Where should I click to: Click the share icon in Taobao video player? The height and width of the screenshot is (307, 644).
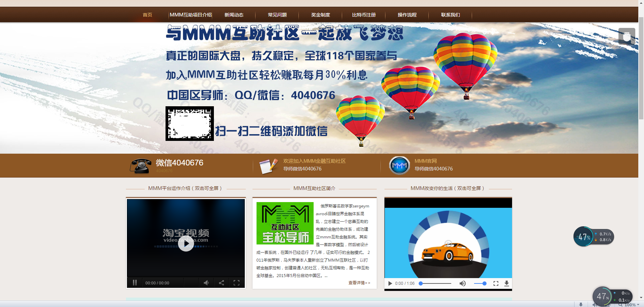221,283
